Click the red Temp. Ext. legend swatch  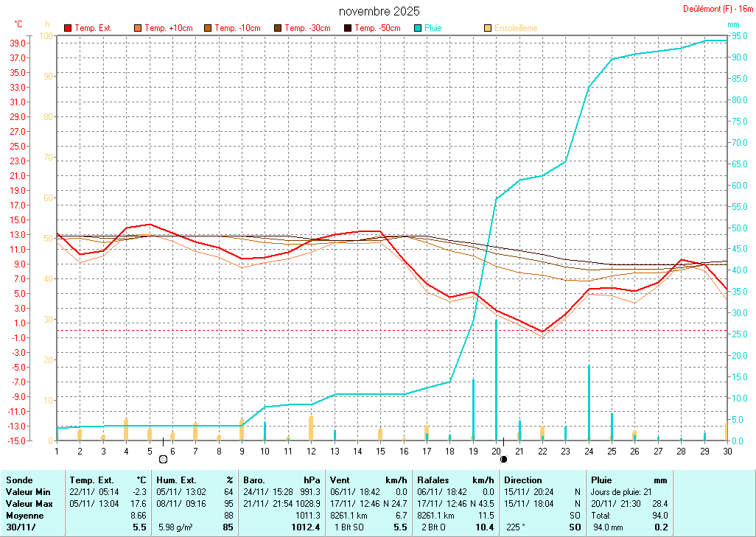click(x=68, y=28)
